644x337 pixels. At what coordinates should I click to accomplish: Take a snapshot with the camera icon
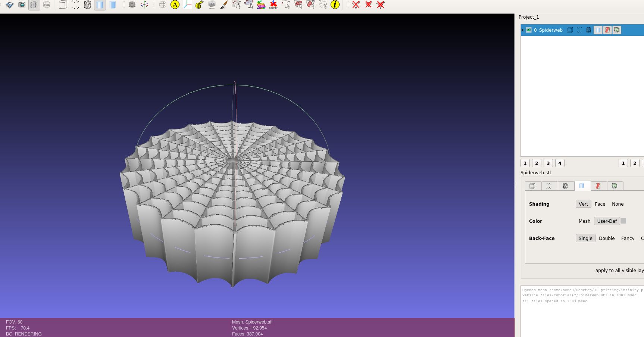(x=22, y=5)
